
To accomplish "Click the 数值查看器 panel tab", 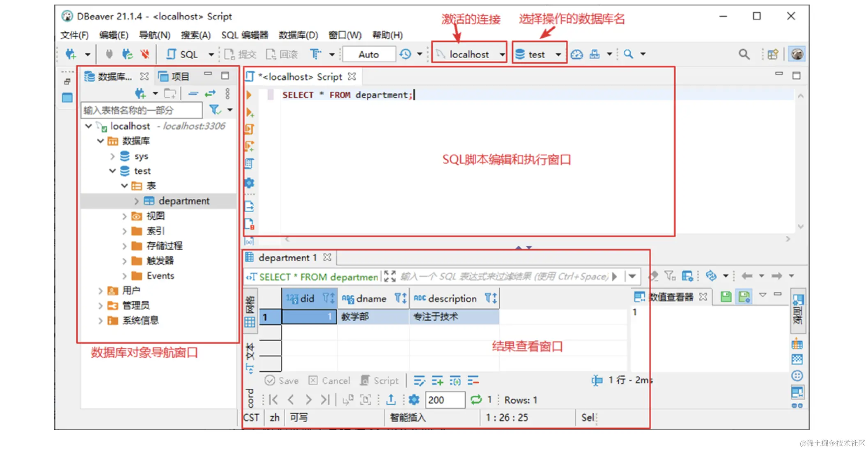I will pos(670,297).
